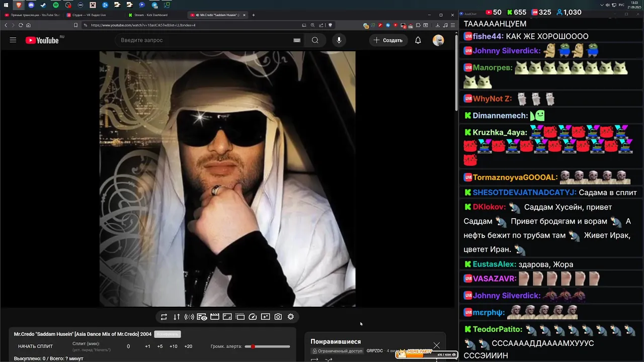The width and height of the screenshot is (644, 362).
Task: Click chat message здарова, Жора
Action: pyautogui.click(x=546, y=264)
